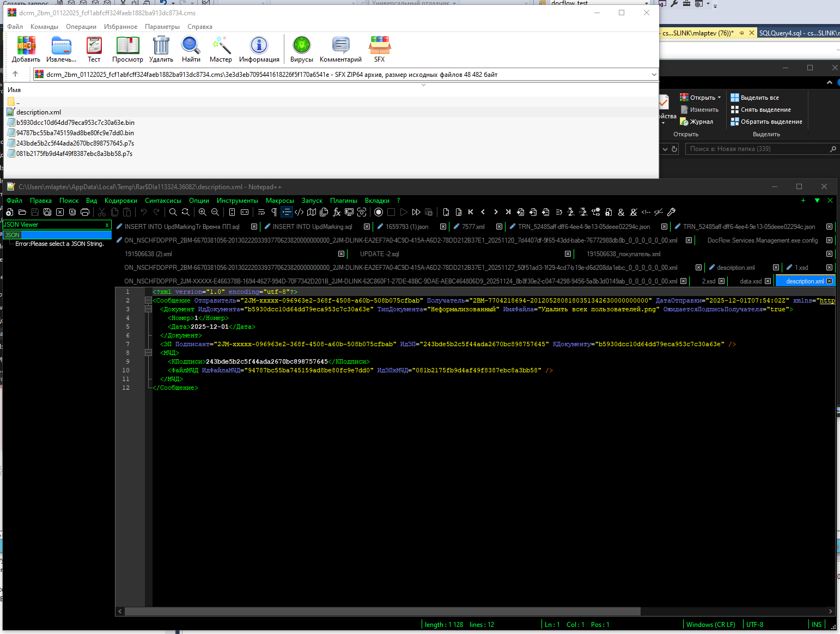Start macro recording with the record button

coord(379,212)
